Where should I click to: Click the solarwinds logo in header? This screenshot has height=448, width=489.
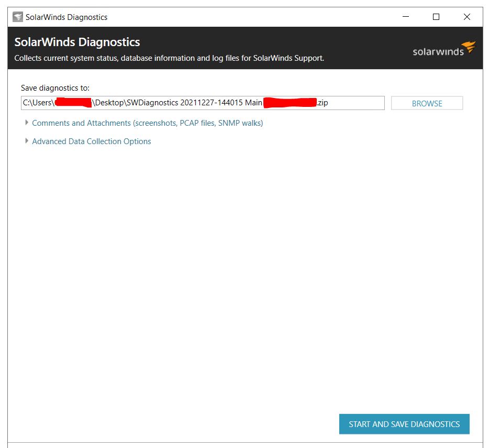[444, 49]
